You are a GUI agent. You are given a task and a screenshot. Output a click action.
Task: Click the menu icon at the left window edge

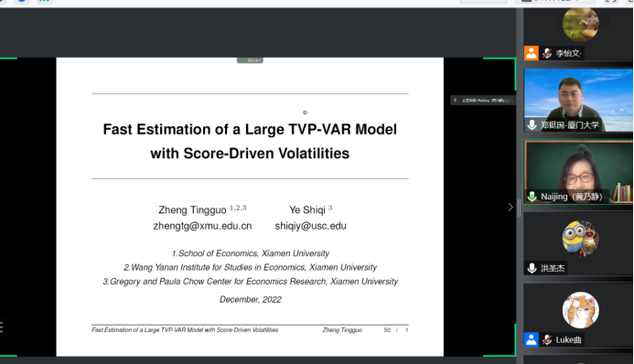(x=2, y=327)
